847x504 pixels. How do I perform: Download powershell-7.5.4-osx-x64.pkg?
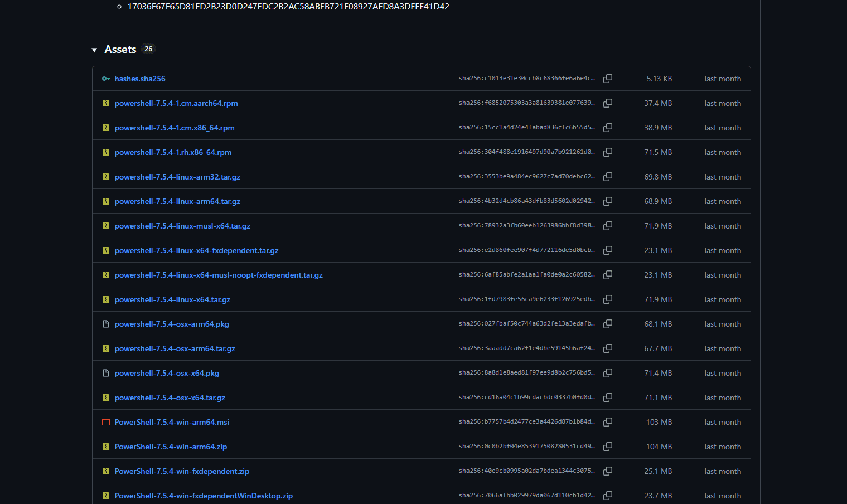[167, 373]
